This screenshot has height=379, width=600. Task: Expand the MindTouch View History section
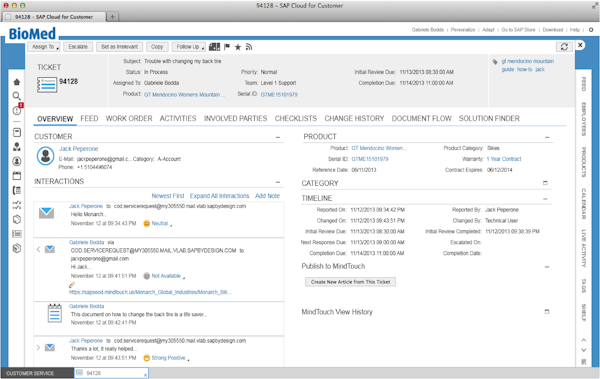click(x=547, y=312)
